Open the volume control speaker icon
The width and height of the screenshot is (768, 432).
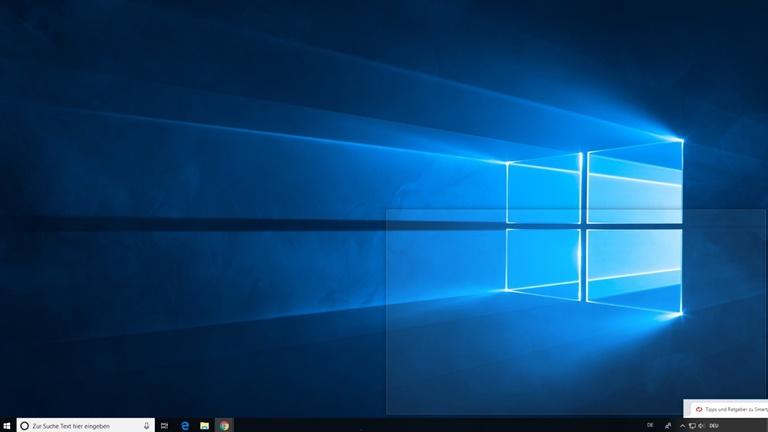pyautogui.click(x=702, y=425)
